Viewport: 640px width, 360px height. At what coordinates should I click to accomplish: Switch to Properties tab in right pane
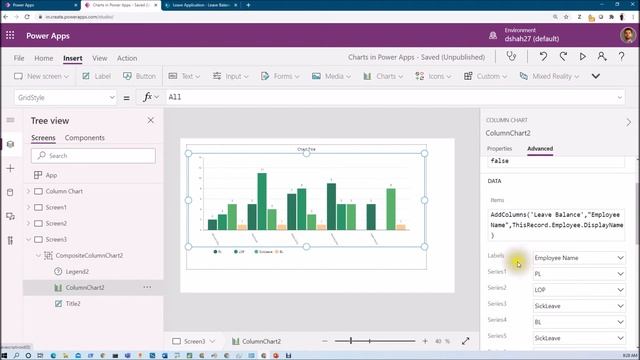pos(499,149)
